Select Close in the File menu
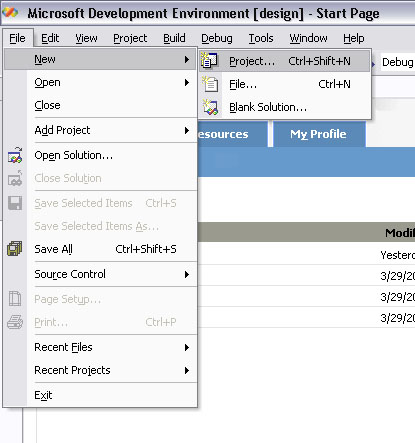 (x=100, y=105)
